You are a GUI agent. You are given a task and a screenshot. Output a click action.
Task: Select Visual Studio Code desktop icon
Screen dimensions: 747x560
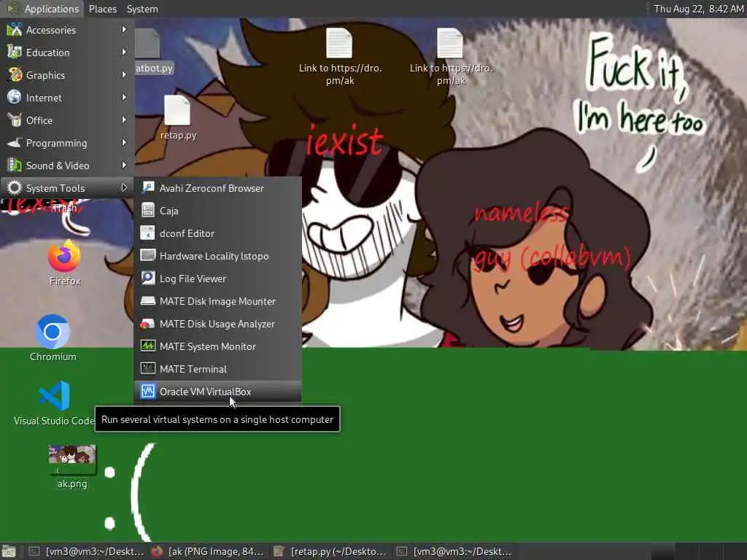[54, 395]
